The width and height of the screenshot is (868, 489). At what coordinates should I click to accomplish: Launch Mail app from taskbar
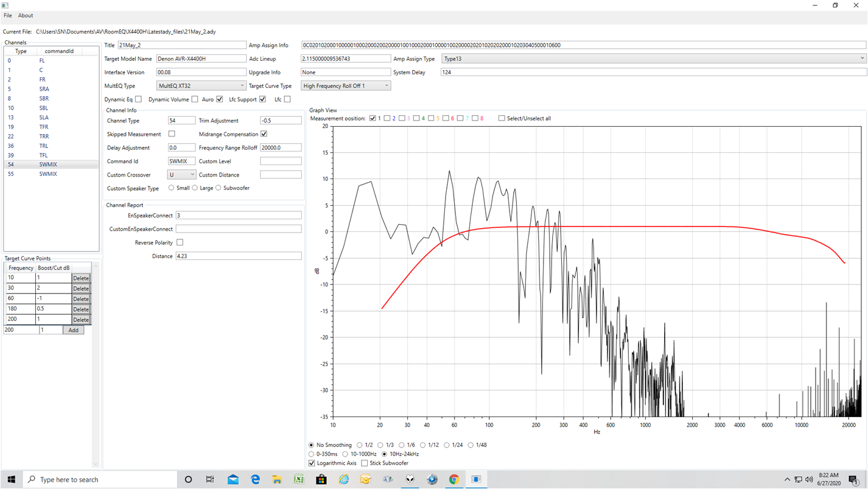pos(233,479)
